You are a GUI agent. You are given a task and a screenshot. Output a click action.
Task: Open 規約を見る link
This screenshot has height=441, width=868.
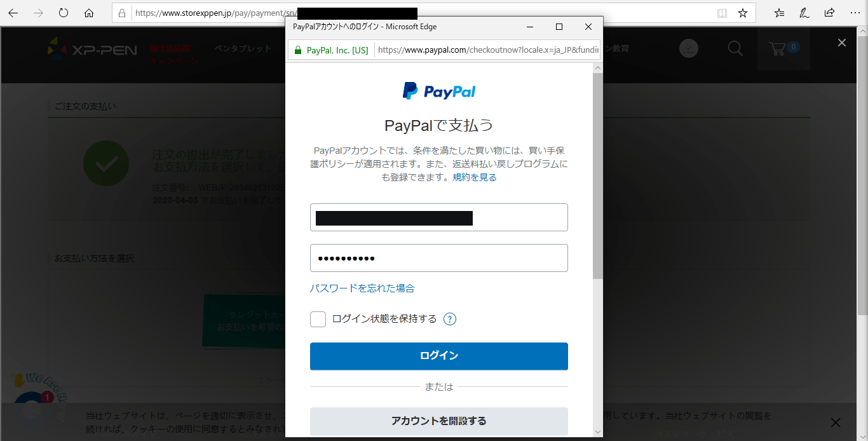pos(474,177)
